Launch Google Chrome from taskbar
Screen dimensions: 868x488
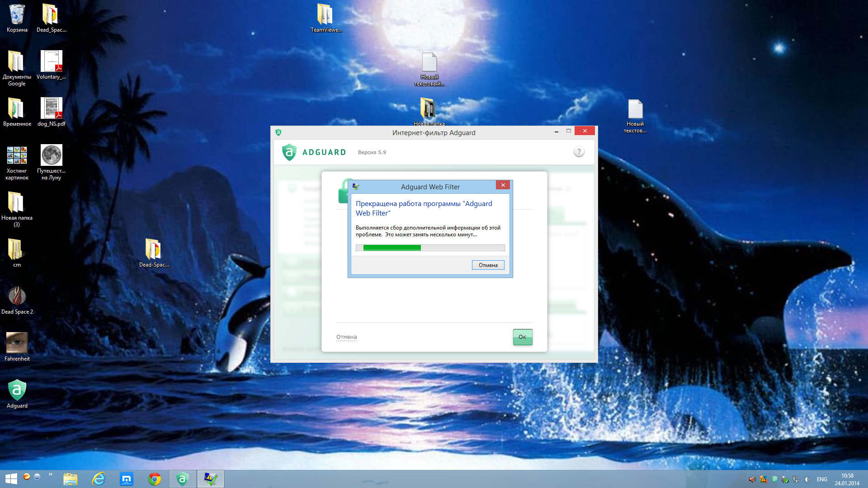[x=155, y=479]
